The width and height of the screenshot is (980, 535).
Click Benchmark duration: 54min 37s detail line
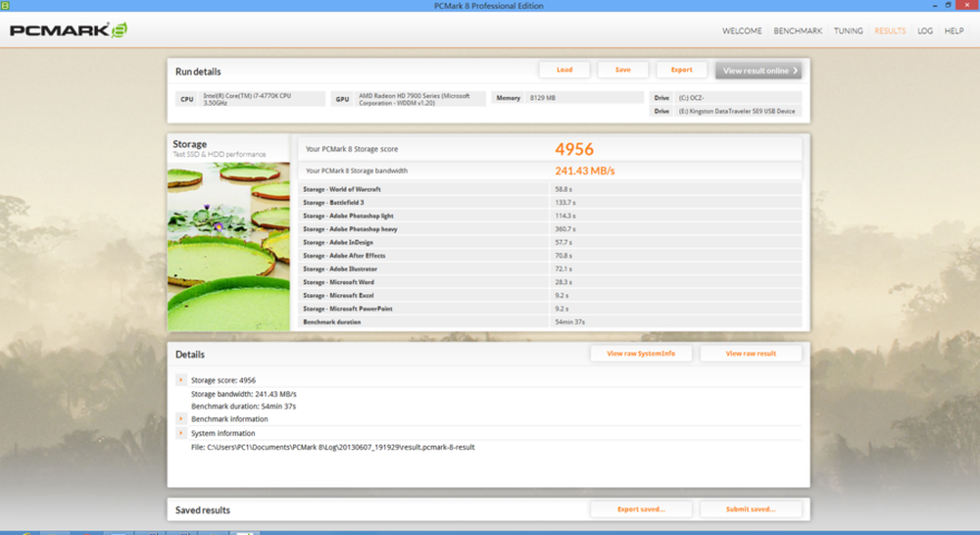click(244, 407)
